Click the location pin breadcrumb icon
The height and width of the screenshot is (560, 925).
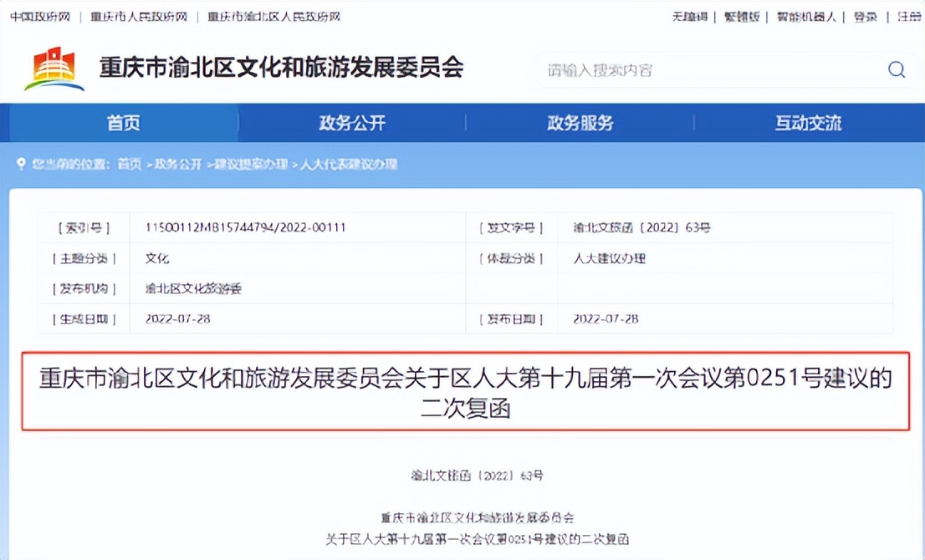[x=21, y=165]
